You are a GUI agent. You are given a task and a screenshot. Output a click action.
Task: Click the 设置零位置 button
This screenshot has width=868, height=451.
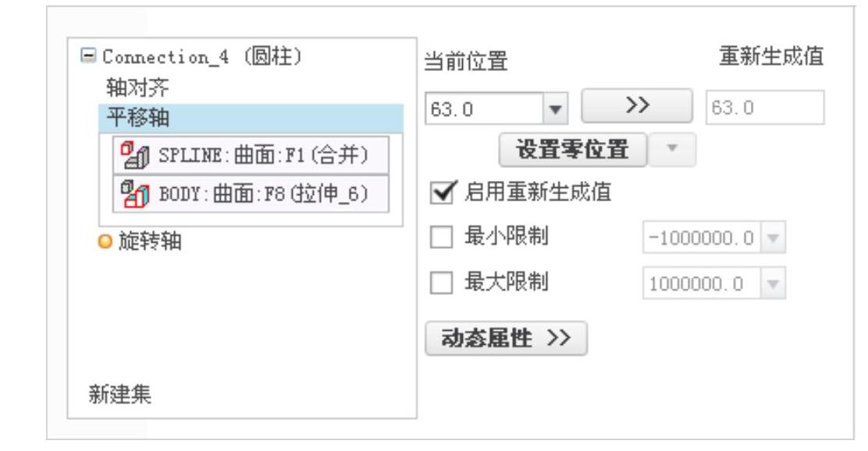point(572,149)
